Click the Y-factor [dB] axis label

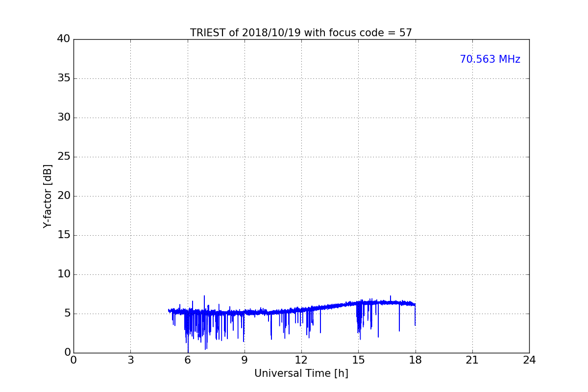point(48,196)
